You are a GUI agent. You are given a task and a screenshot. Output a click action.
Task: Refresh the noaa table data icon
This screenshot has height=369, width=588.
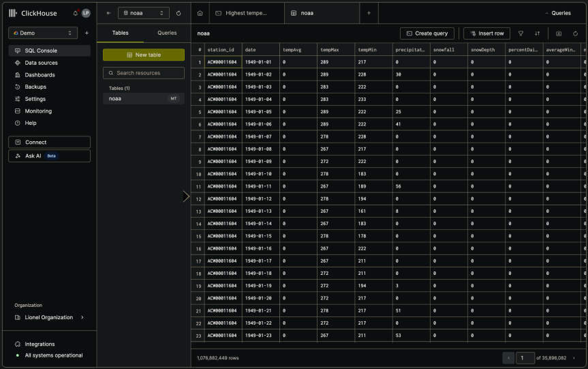(x=575, y=33)
